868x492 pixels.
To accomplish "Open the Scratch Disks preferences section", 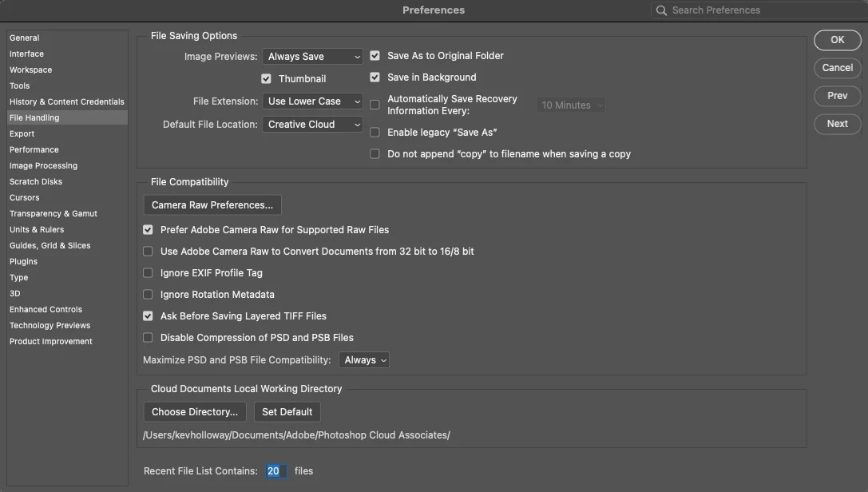I will coord(36,181).
